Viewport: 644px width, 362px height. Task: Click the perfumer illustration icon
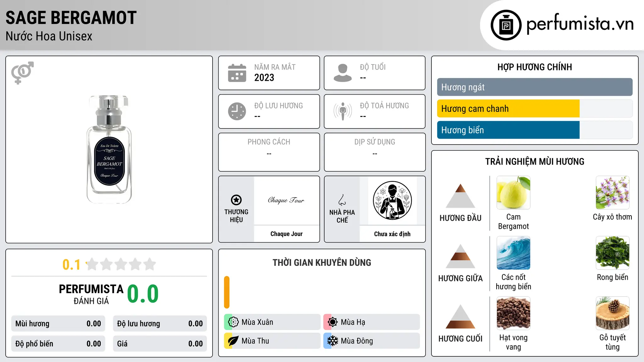(x=392, y=200)
